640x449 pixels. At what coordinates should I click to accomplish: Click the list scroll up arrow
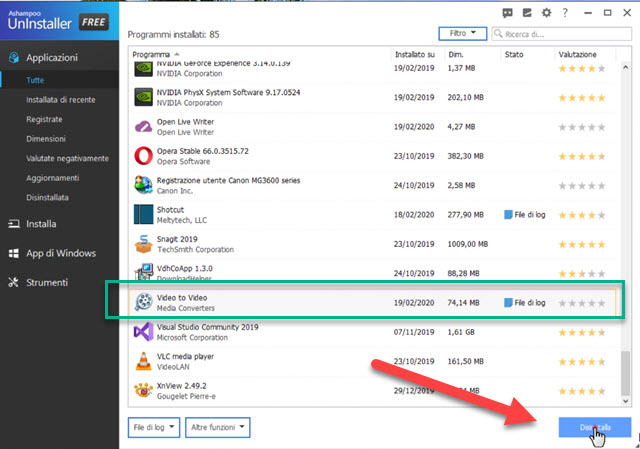coord(625,67)
